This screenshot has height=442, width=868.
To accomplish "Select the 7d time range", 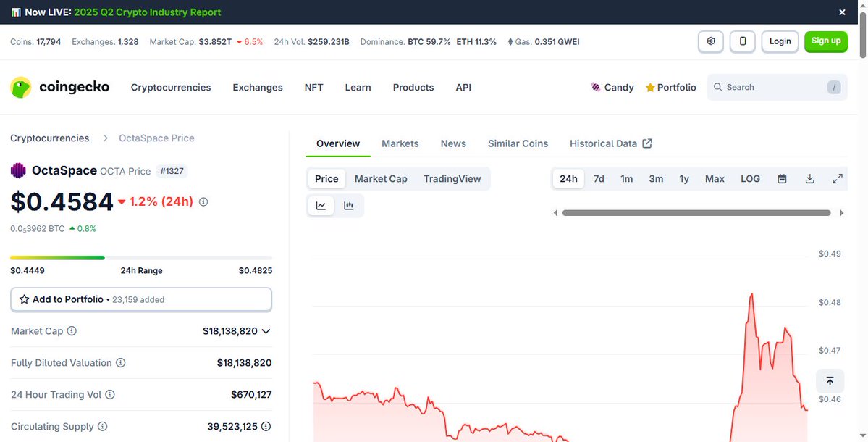I will (599, 179).
